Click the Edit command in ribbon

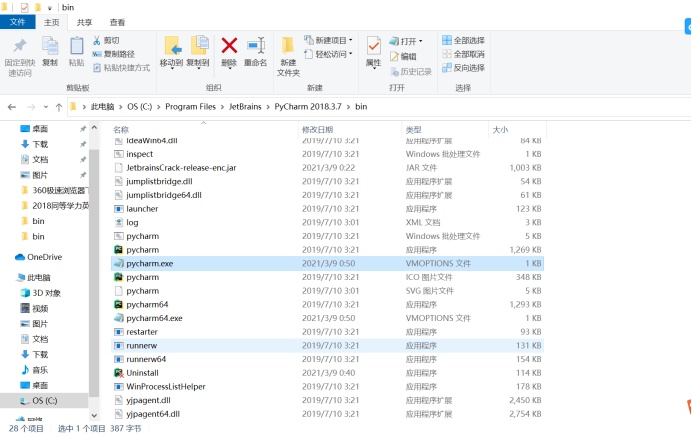coord(403,57)
